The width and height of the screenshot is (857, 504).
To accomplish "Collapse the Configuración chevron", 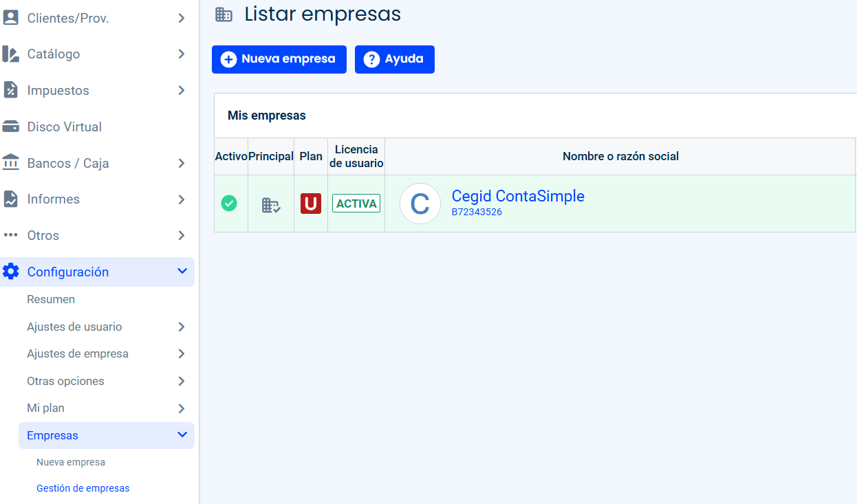I will pos(182,271).
